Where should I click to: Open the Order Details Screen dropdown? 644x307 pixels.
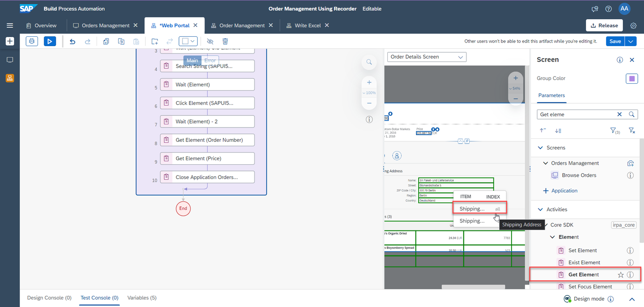point(427,57)
